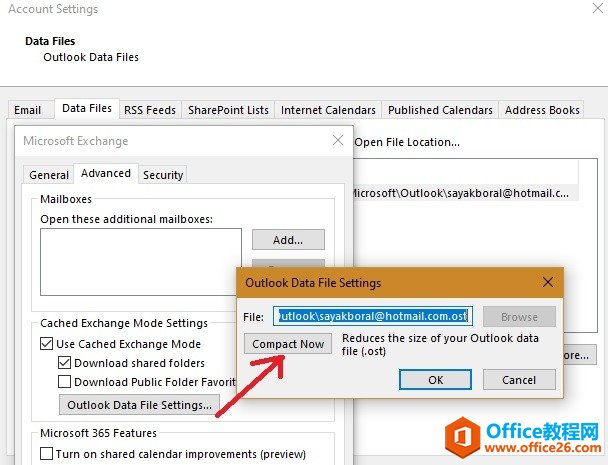This screenshot has width=608, height=465.
Task: Confirm with OK in Outlook Data File Settings
Action: click(435, 380)
